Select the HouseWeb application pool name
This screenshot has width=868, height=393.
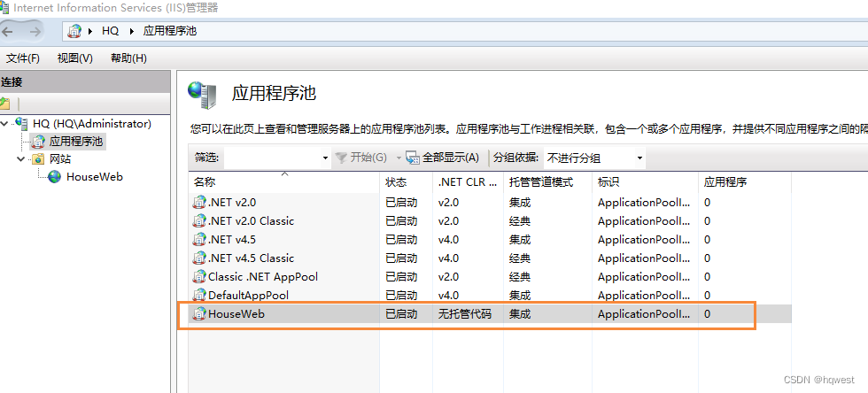236,314
